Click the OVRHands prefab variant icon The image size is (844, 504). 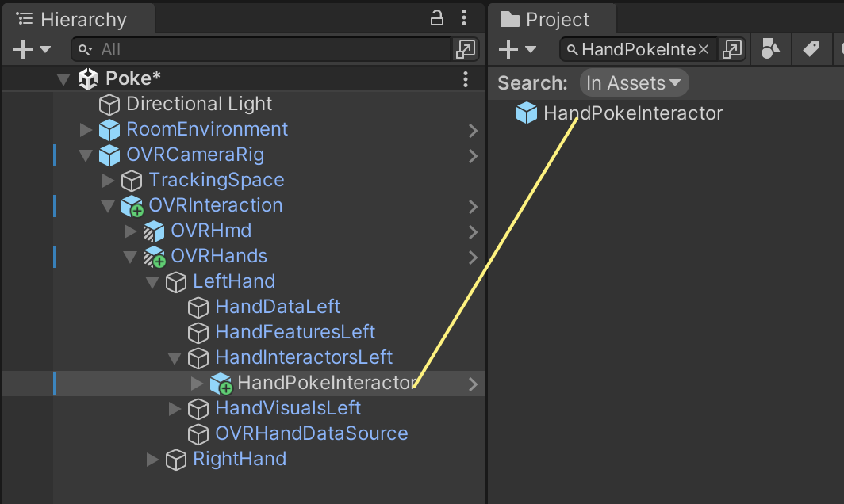(x=154, y=257)
